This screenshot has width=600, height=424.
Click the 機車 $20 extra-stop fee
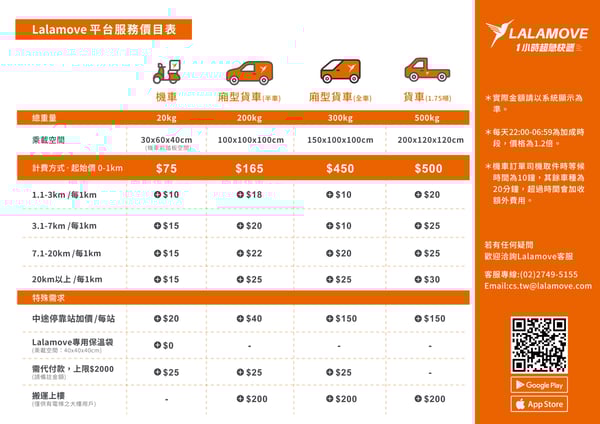pyautogui.click(x=166, y=318)
